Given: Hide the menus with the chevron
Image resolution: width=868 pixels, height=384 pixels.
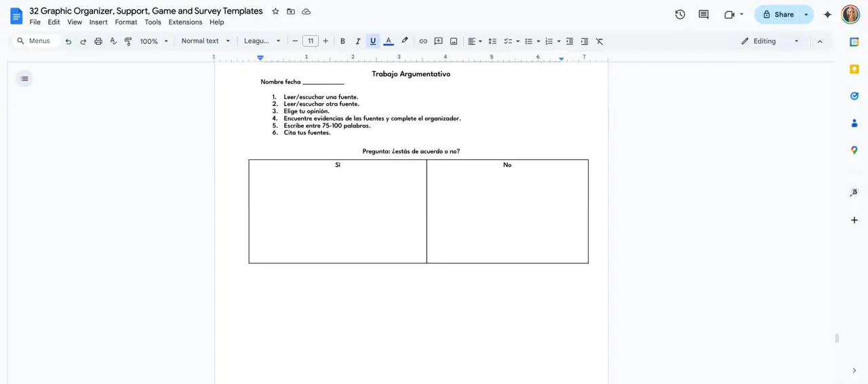Looking at the screenshot, I should tap(820, 41).
